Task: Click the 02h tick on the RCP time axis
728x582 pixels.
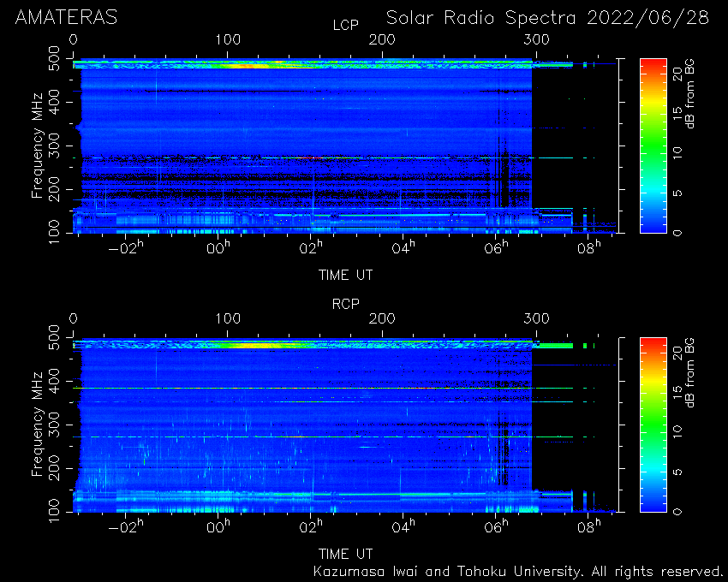Action: pos(311,526)
